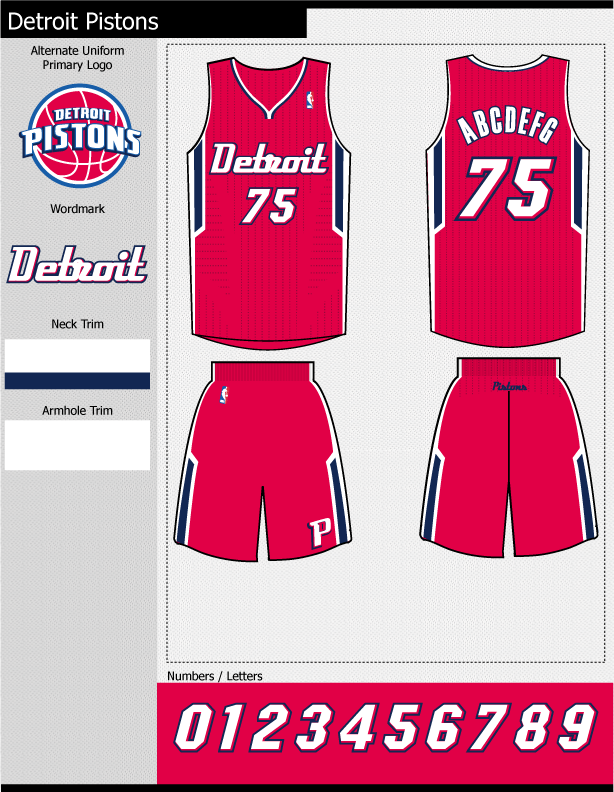Select the white armhole trim swatch

[77, 445]
